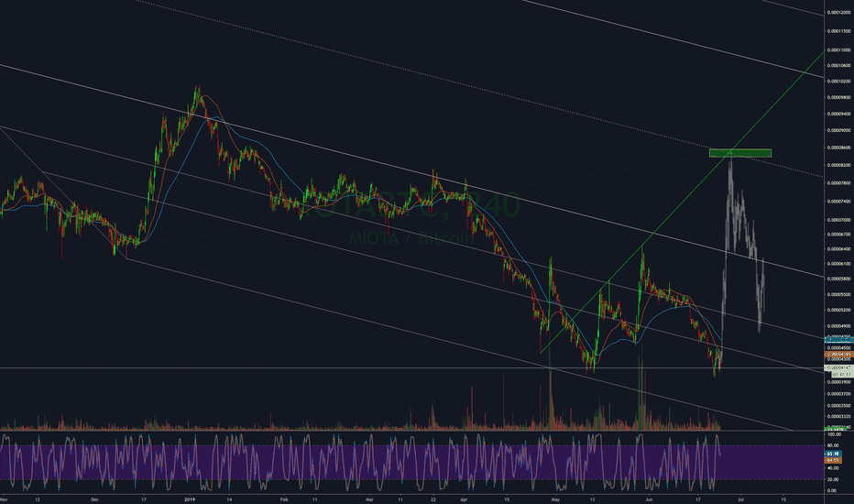Click the 0.00006700 price axis label
854x504 pixels.
pos(840,235)
